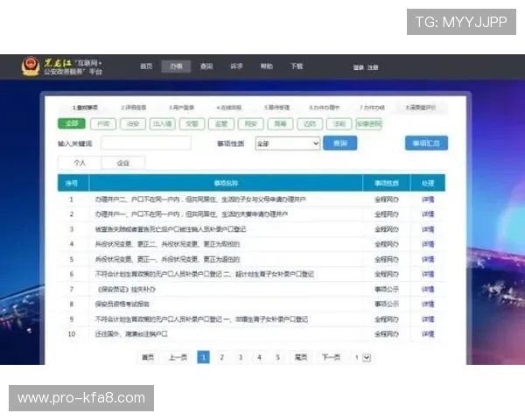
Task: Open 详情 link for row 1
Action: tap(428, 199)
